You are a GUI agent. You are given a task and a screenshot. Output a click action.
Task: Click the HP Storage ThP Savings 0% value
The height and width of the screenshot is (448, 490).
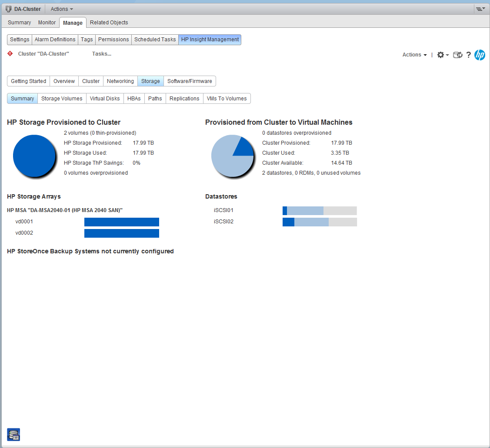[136, 163]
